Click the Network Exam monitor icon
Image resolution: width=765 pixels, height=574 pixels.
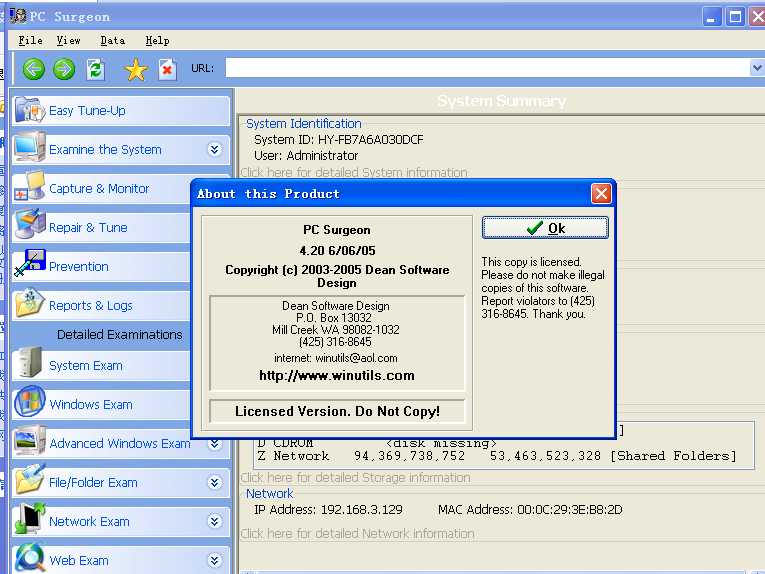30,519
